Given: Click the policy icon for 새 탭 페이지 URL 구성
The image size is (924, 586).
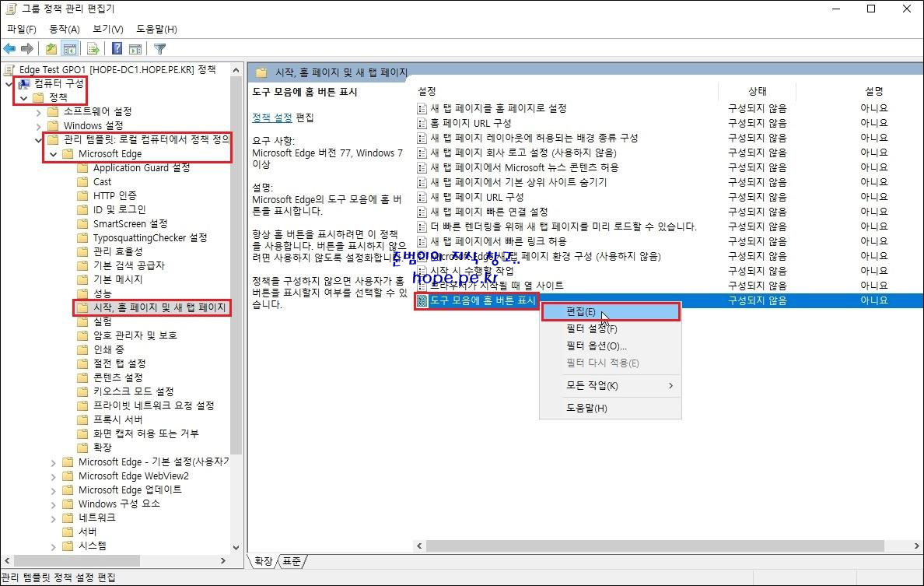Looking at the screenshot, I should (422, 197).
